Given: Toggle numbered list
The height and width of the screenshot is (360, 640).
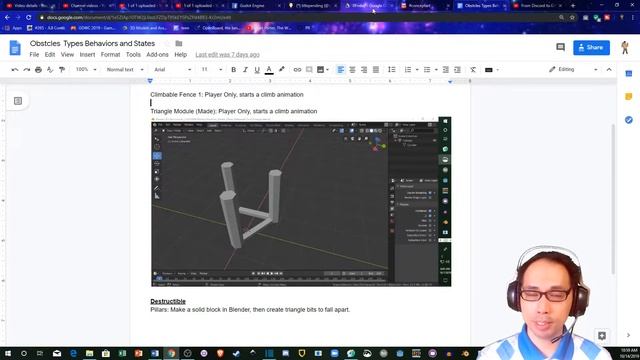Looking at the screenshot, I should point(408,70).
